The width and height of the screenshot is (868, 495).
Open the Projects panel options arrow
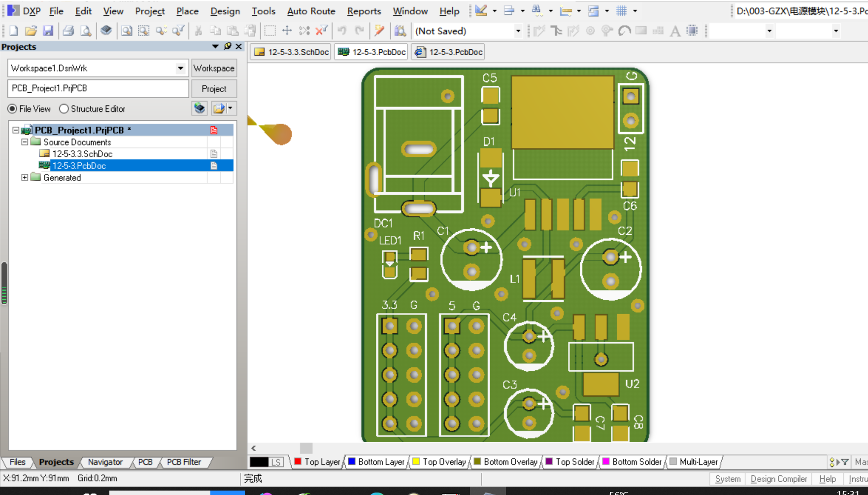point(215,46)
